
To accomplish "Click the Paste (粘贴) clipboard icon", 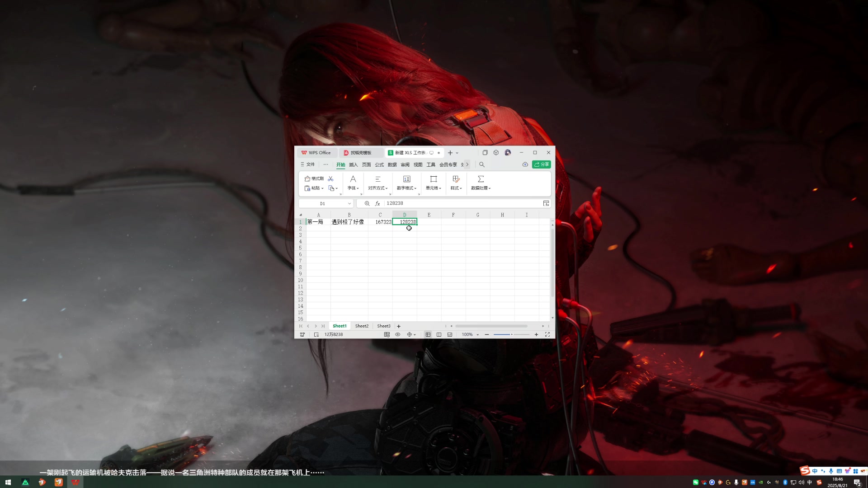I will 307,188.
